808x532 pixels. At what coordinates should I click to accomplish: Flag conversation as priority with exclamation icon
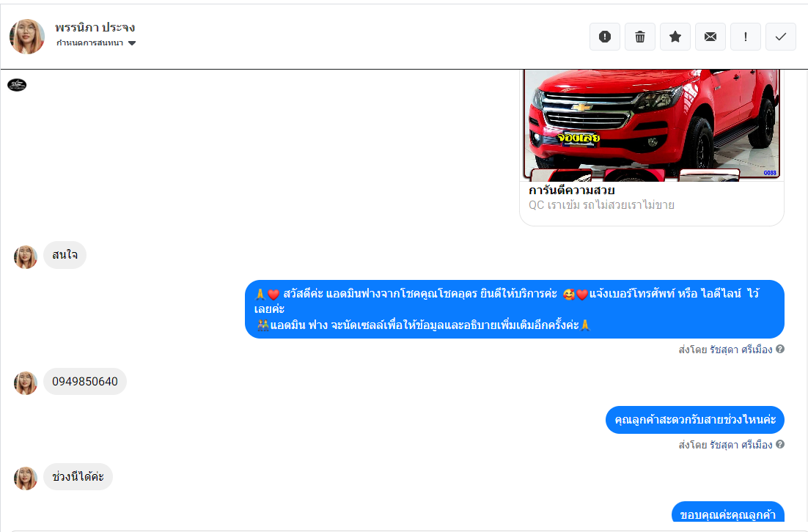pyautogui.click(x=745, y=37)
